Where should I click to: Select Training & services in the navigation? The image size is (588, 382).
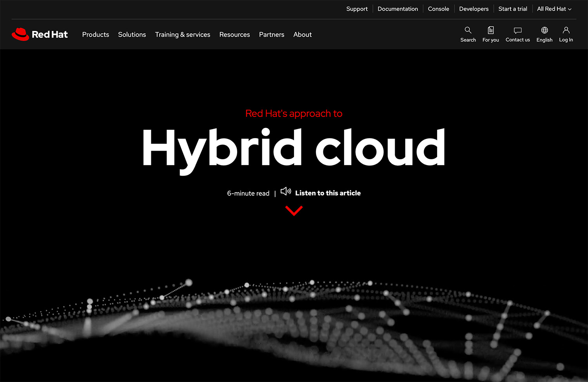pos(182,35)
